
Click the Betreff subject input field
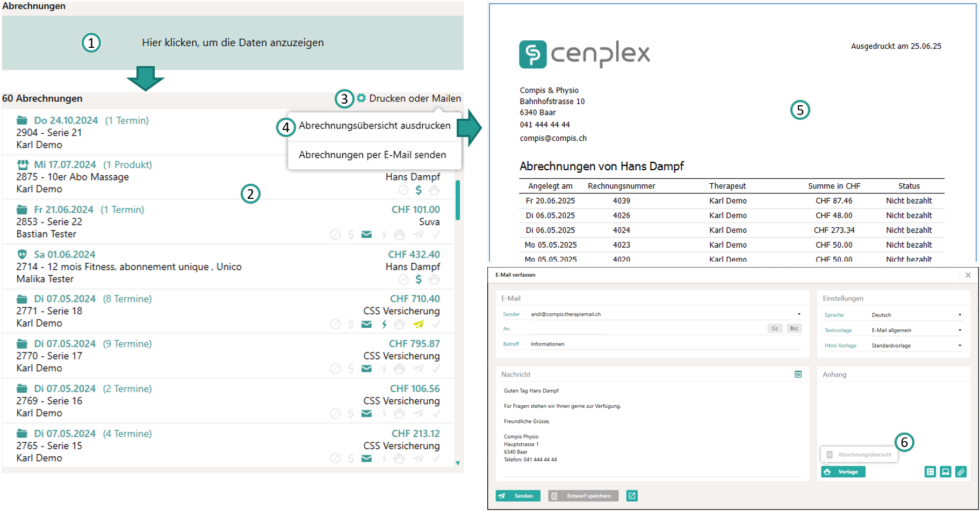[x=665, y=344]
